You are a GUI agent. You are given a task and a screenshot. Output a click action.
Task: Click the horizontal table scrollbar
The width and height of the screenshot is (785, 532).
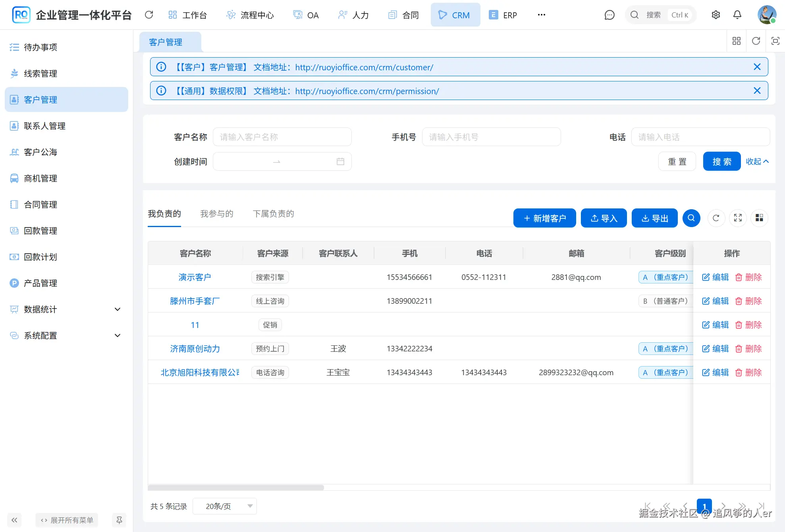click(236, 487)
